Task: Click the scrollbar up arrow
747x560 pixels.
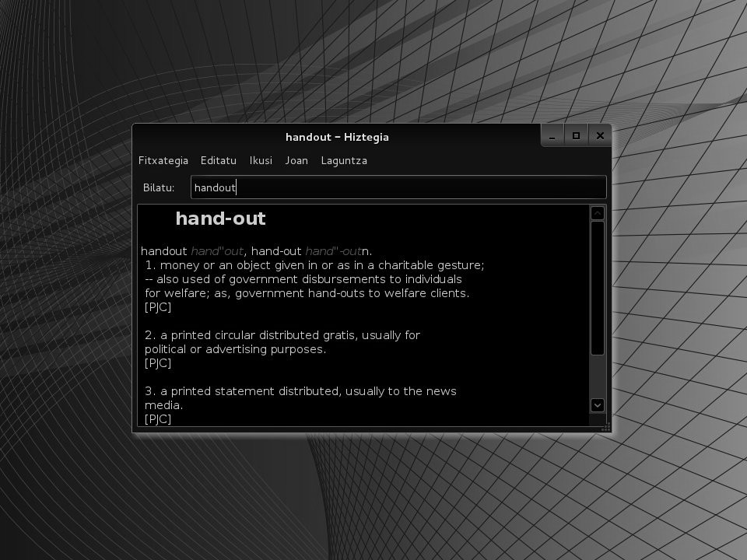Action: click(598, 213)
